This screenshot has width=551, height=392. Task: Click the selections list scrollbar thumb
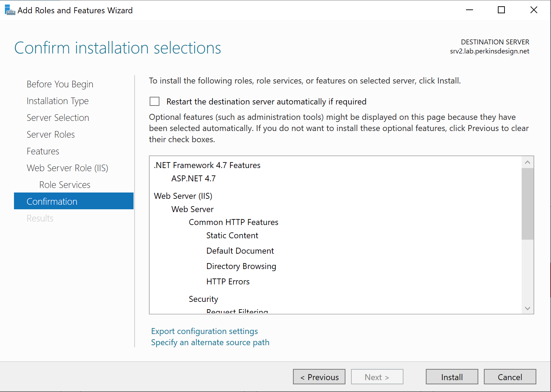(x=528, y=204)
